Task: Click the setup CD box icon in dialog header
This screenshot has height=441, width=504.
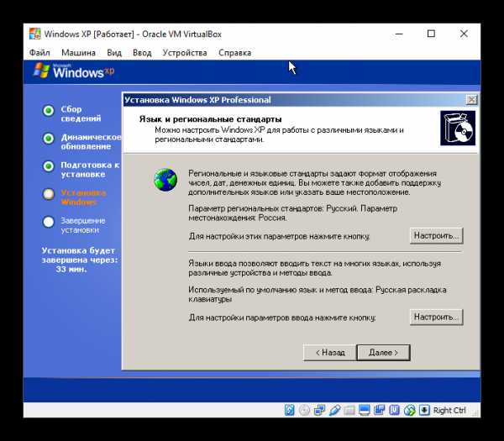Action: coord(456,129)
